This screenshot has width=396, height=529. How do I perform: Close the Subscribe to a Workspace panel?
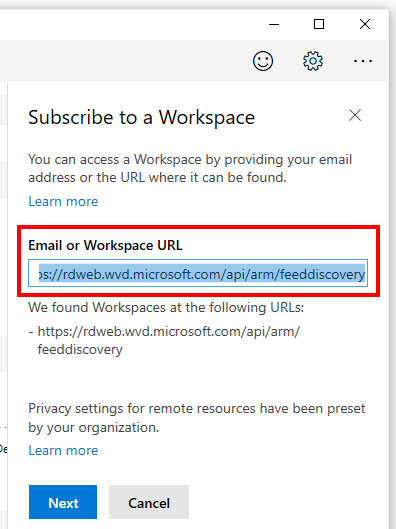(x=355, y=115)
